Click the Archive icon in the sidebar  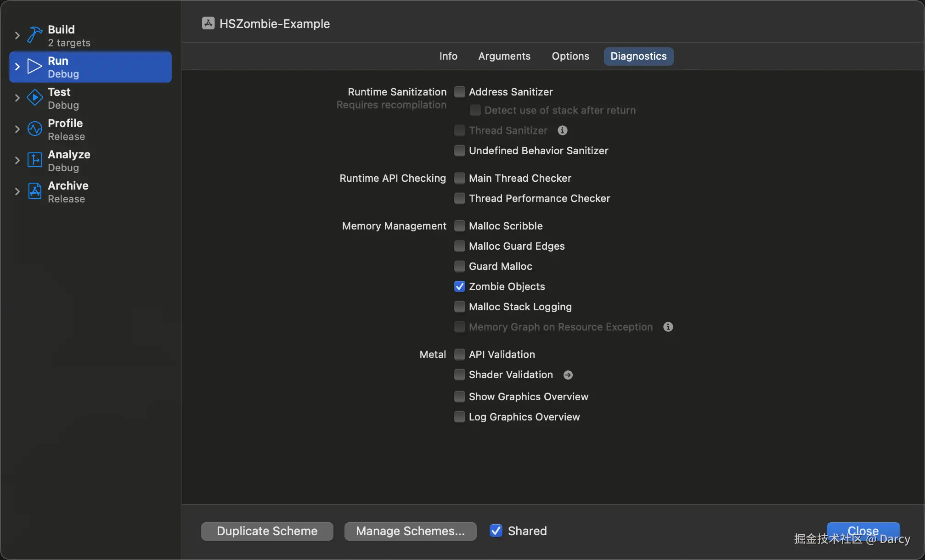click(34, 191)
